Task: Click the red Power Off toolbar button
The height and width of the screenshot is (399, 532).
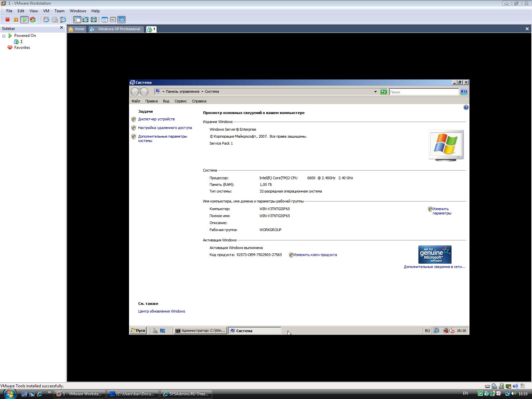Action: coord(7,20)
